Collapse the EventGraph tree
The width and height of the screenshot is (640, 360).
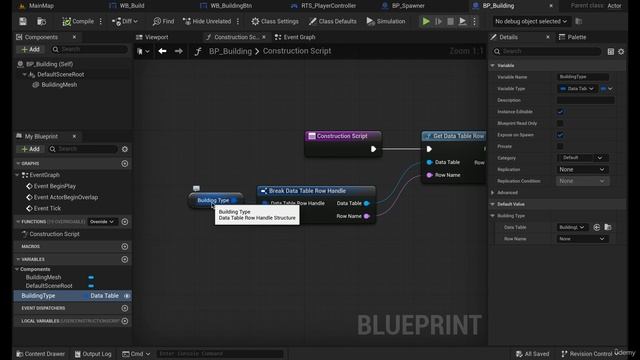pos(17,175)
